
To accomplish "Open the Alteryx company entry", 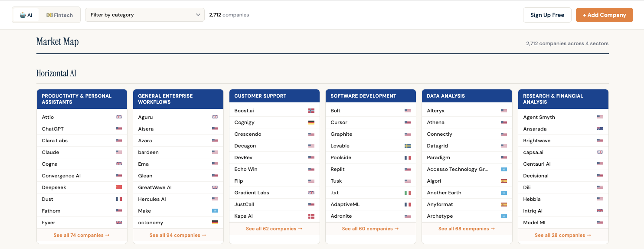I will pos(467,111).
